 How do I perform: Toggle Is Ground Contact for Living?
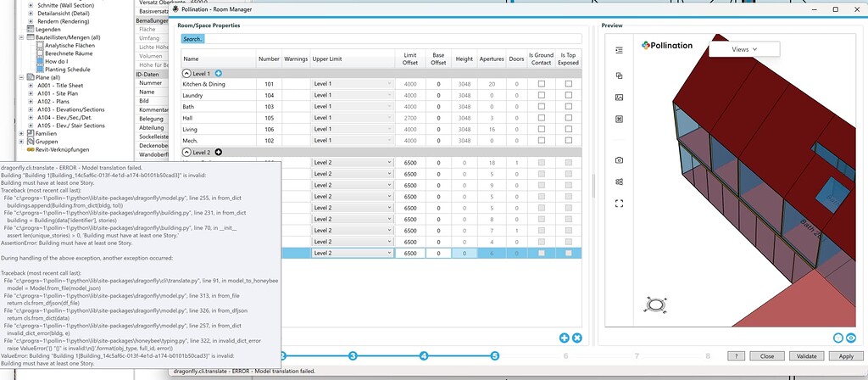coord(541,129)
